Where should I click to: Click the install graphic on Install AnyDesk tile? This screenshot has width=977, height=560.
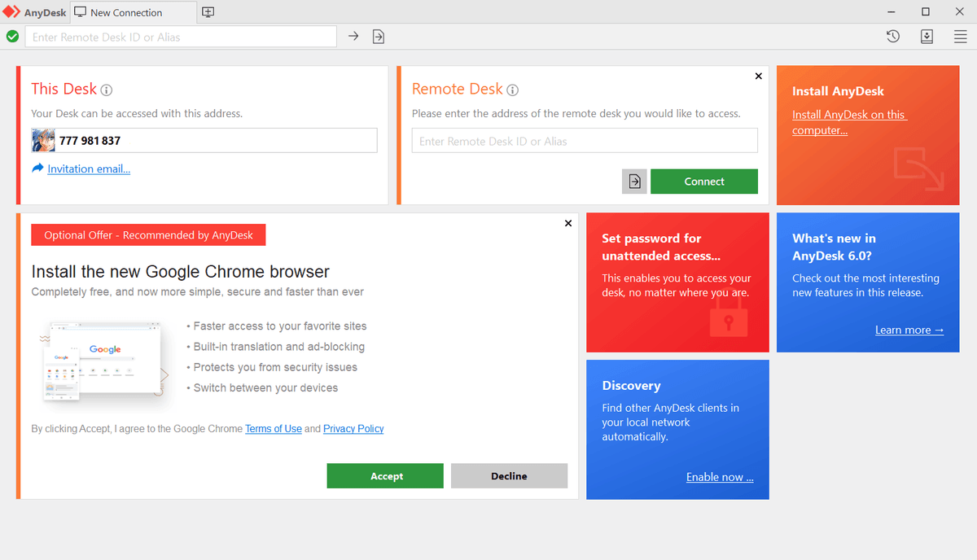[x=918, y=168]
